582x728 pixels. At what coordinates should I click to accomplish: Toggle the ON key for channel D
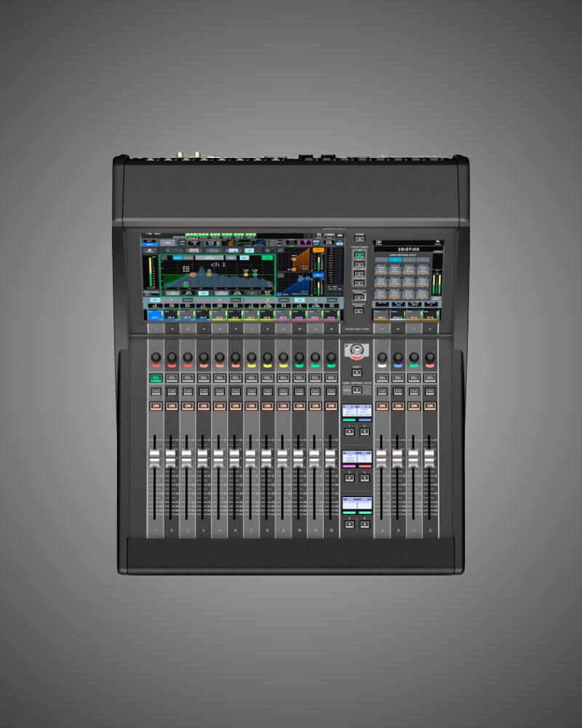(x=430, y=405)
